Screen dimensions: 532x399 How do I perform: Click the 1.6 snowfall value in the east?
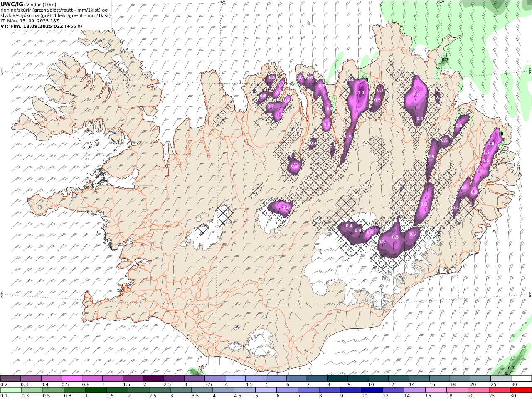click(491, 144)
